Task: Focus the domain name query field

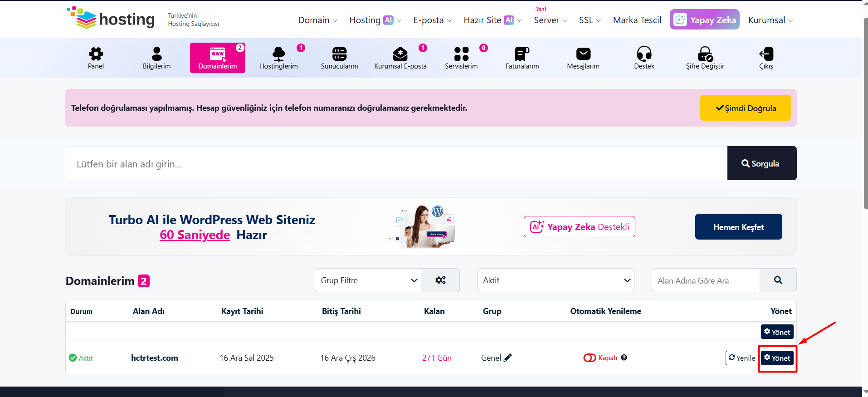Action: (396, 163)
